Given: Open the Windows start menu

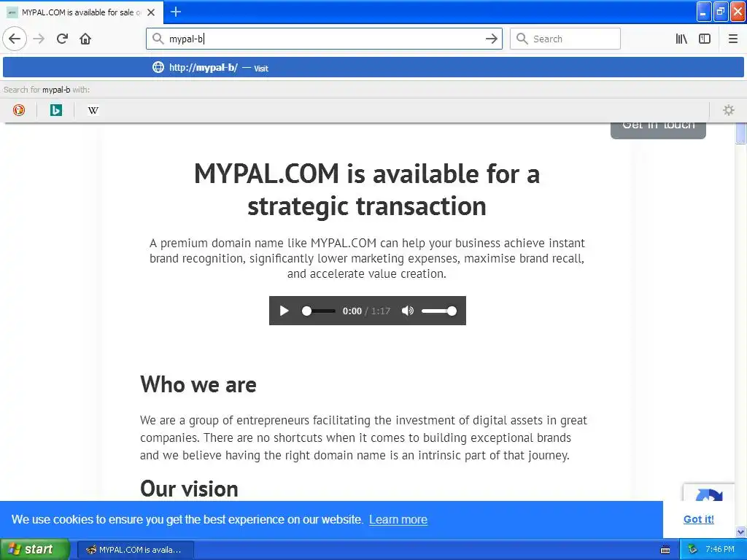Looking at the screenshot, I should coord(34,550).
